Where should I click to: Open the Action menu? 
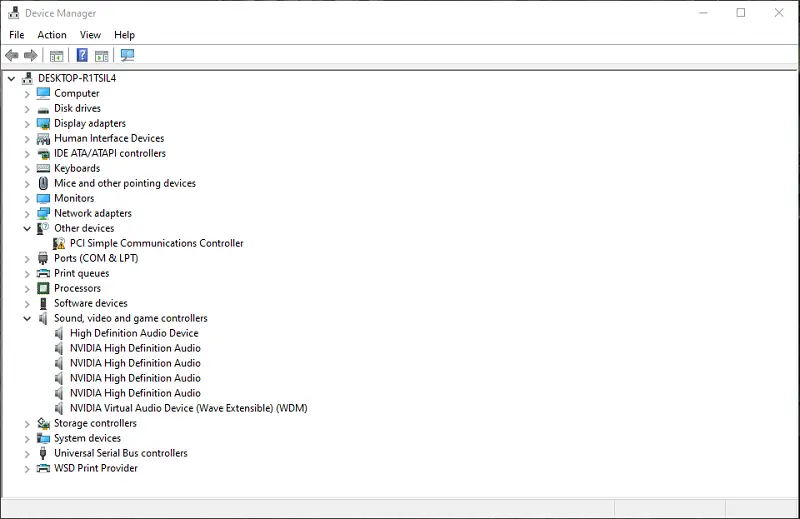tap(52, 35)
